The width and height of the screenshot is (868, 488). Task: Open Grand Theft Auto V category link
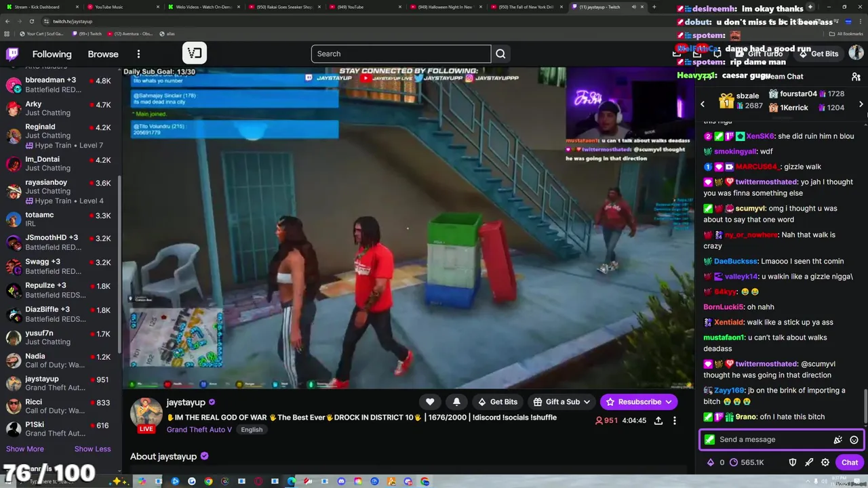tap(199, 430)
